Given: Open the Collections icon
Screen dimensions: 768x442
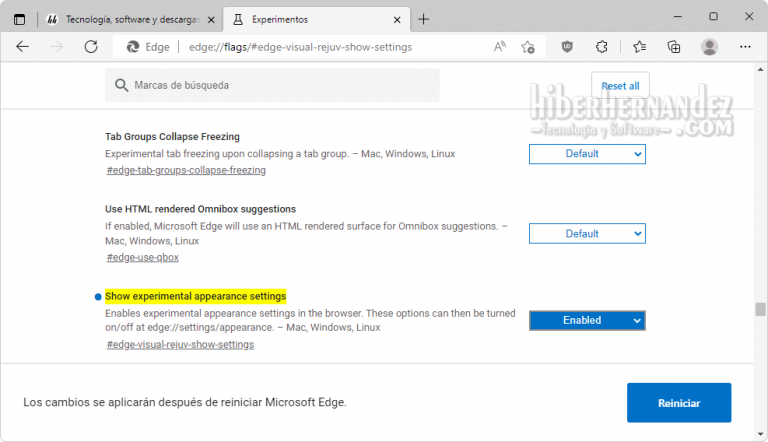Looking at the screenshot, I should coord(674,47).
